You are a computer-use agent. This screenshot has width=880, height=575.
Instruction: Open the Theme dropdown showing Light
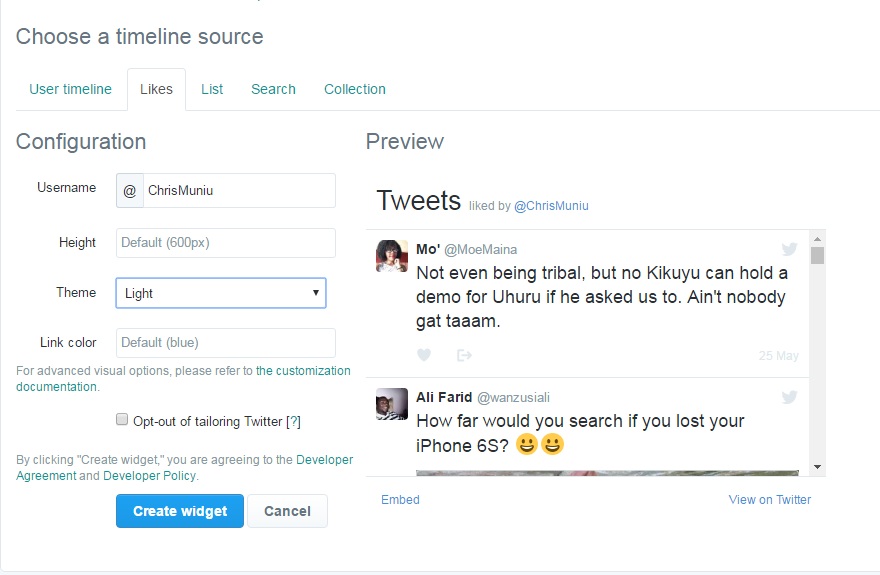point(221,293)
